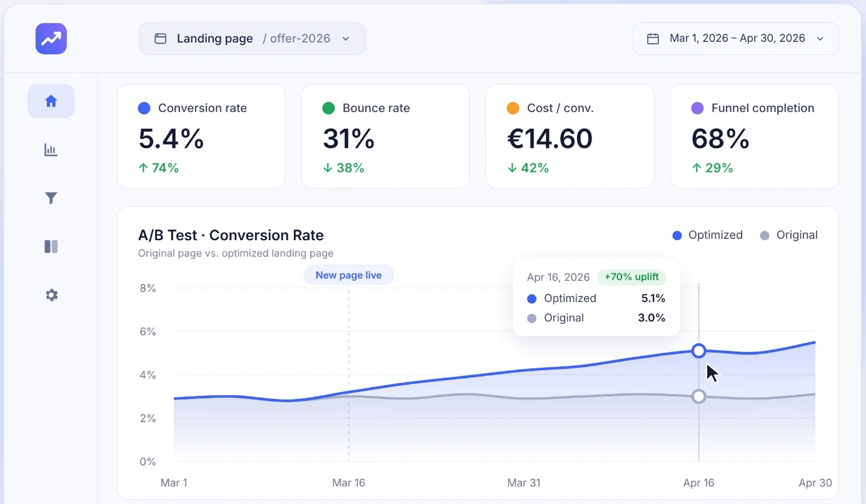Expand the date range dropdown chevron

(820, 39)
